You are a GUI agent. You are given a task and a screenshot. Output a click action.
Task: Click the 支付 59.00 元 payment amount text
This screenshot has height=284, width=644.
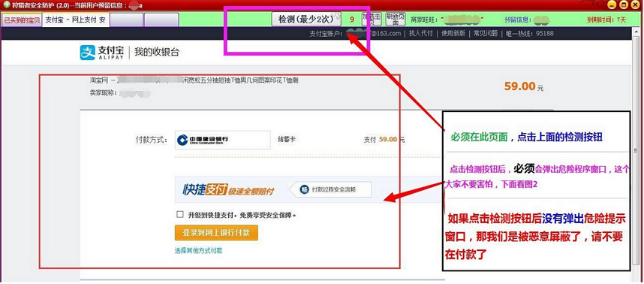(384, 140)
